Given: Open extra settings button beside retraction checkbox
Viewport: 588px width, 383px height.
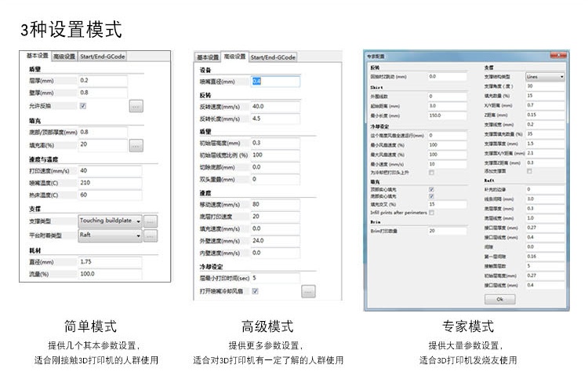Looking at the screenshot, I should [136, 105].
